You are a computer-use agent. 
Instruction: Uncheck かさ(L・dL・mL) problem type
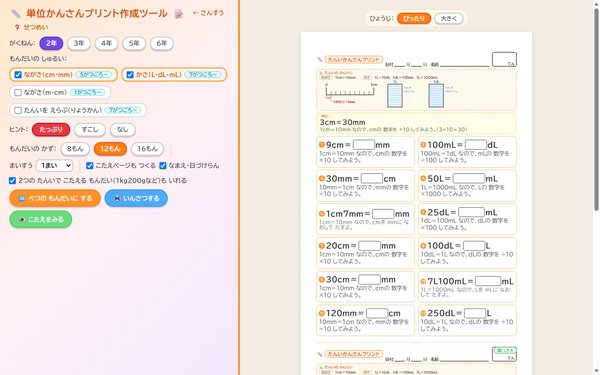pos(130,75)
